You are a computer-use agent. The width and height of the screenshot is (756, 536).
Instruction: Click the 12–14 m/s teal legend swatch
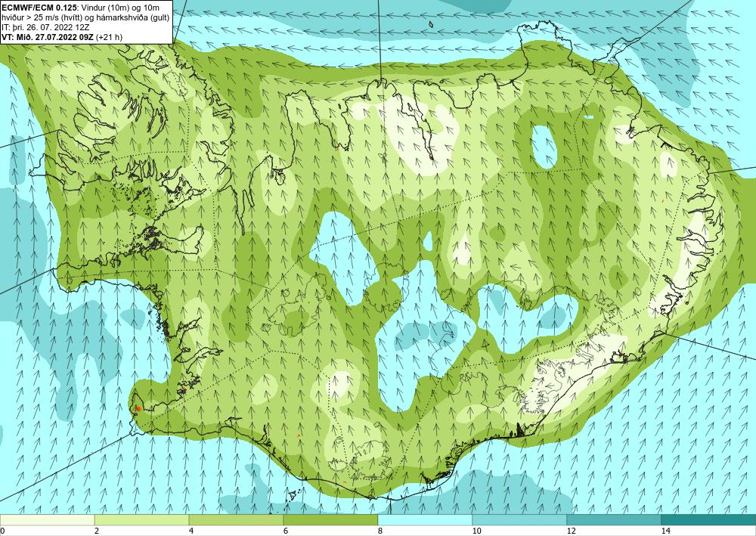click(614, 519)
